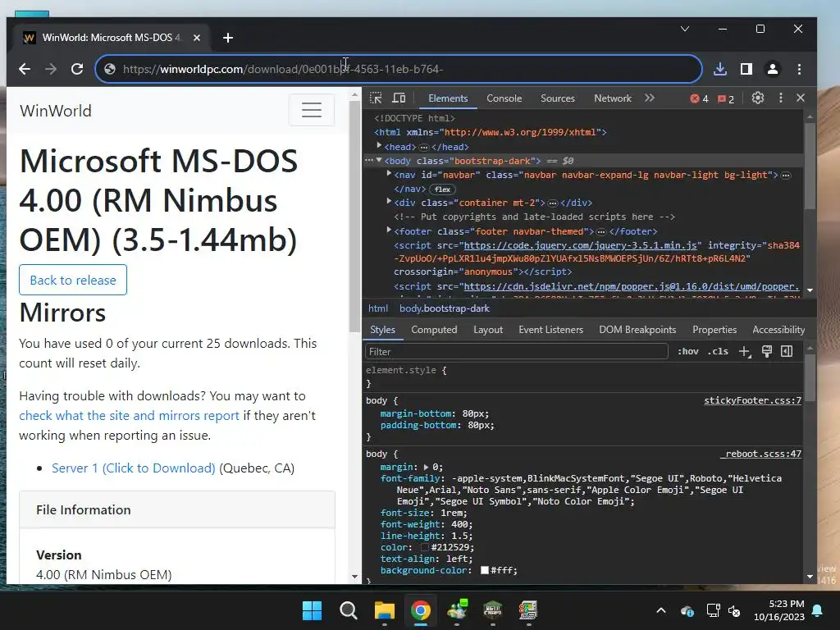Switch to Computed pane tab

(x=434, y=330)
